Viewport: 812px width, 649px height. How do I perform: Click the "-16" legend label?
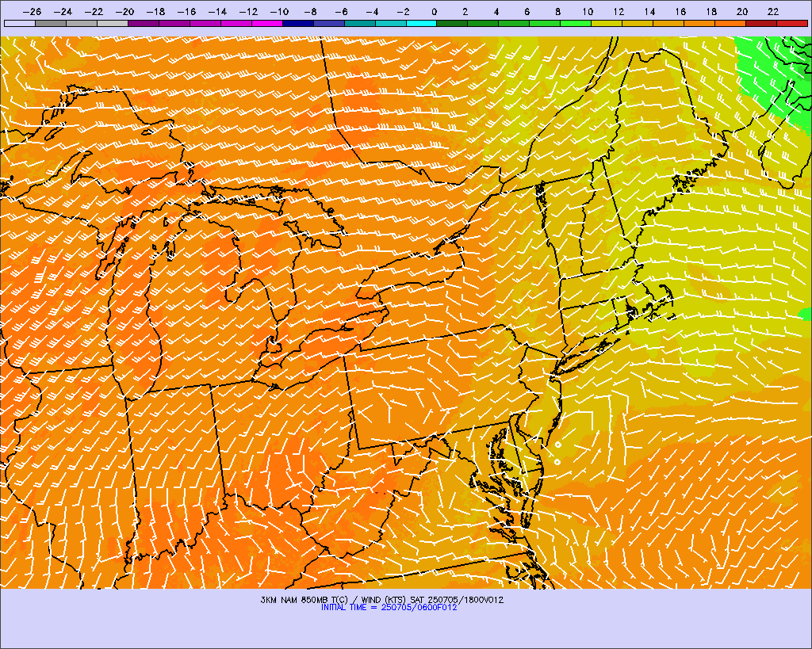[x=186, y=11]
